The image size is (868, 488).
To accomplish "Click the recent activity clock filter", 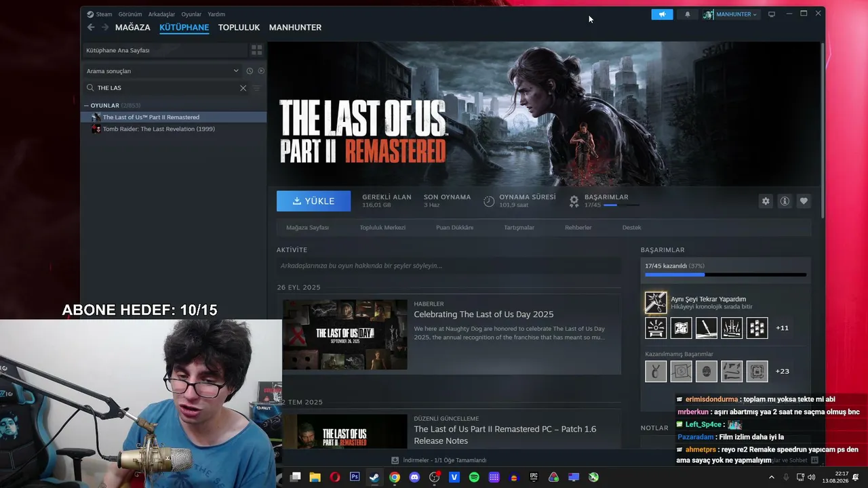I will [250, 70].
